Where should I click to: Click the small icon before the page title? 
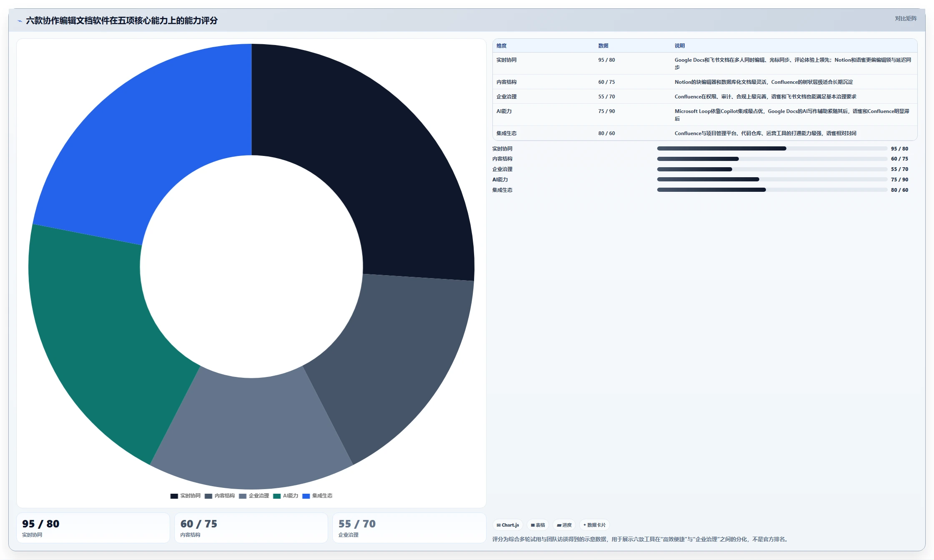tap(20, 21)
